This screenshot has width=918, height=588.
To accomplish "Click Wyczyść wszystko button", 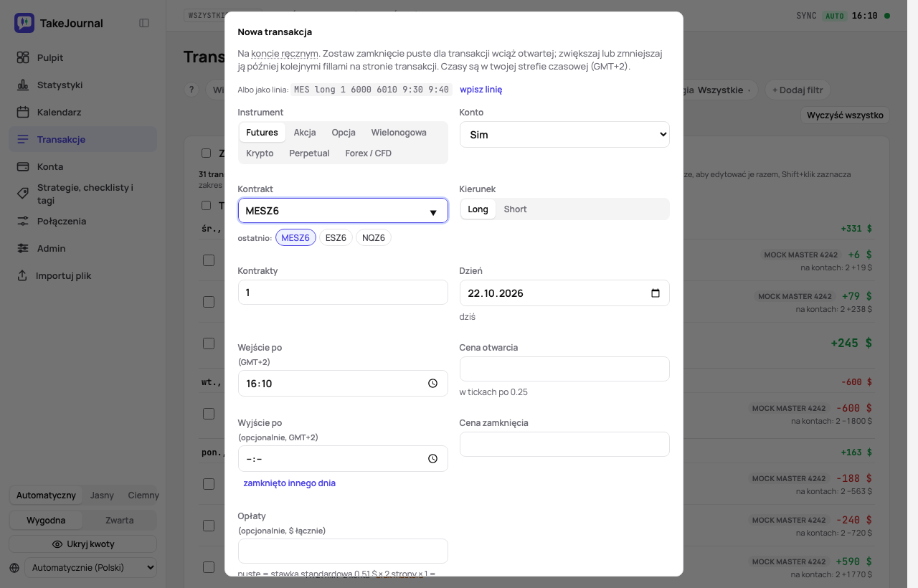I will coord(845,115).
